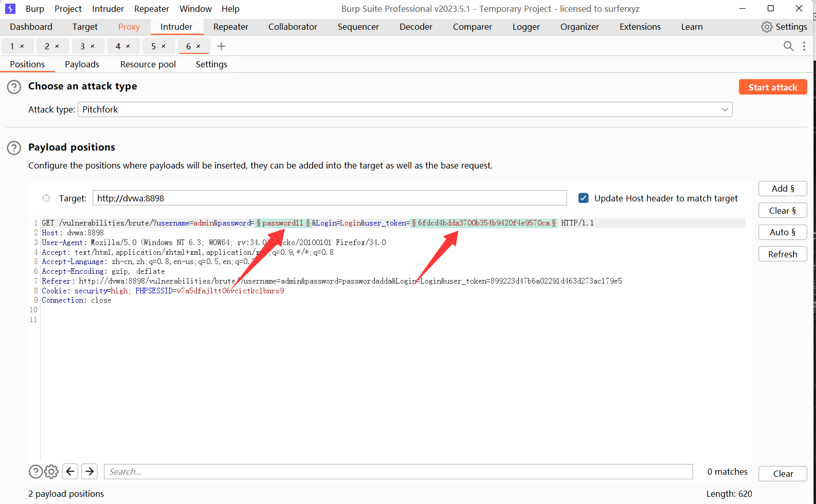The width and height of the screenshot is (816, 504).
Task: Close Intruder tab 4
Action: [128, 46]
